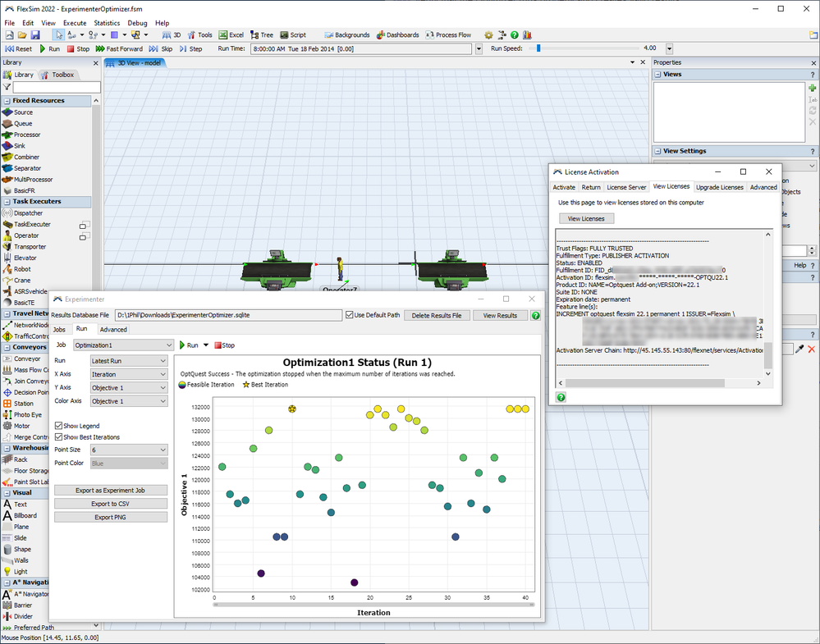Click the Export PNG button
This screenshot has width=820, height=644.
coord(110,517)
